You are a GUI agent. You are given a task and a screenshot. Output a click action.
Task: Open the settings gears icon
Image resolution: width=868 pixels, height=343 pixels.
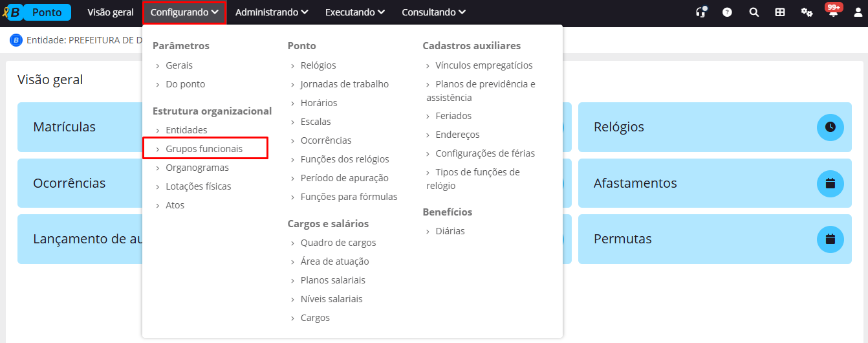click(807, 12)
